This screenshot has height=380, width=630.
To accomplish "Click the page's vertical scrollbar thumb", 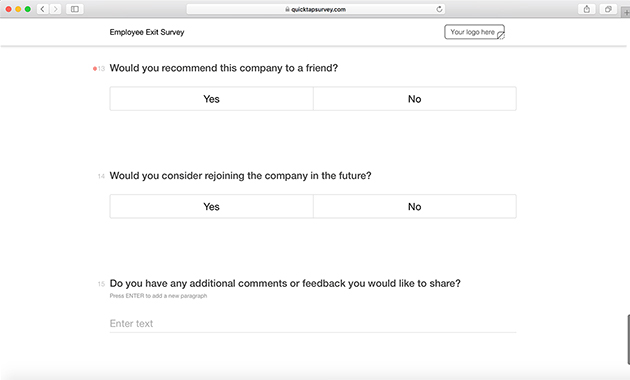I will [x=628, y=339].
